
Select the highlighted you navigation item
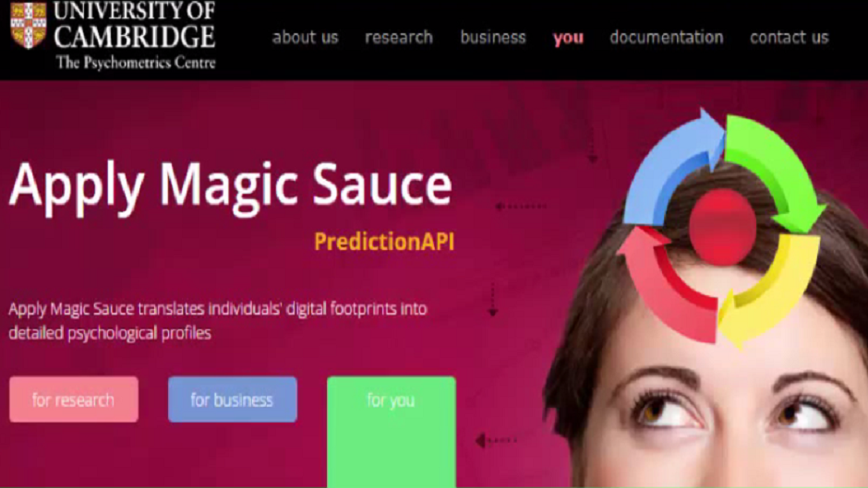(568, 38)
